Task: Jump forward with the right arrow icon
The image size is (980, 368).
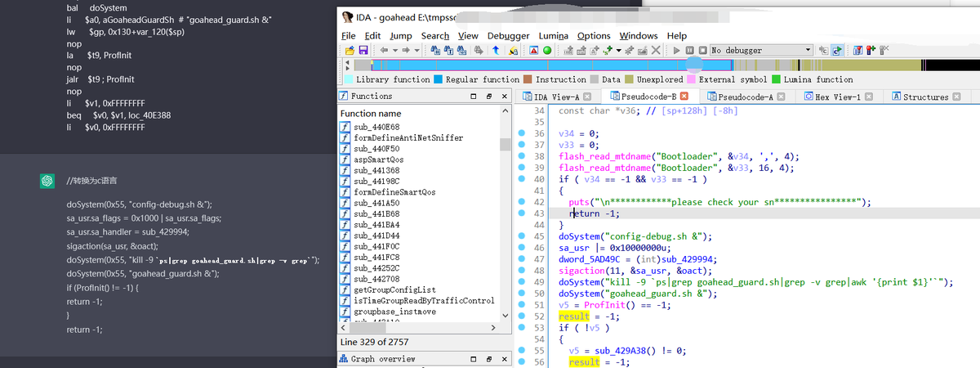Action: point(406,51)
